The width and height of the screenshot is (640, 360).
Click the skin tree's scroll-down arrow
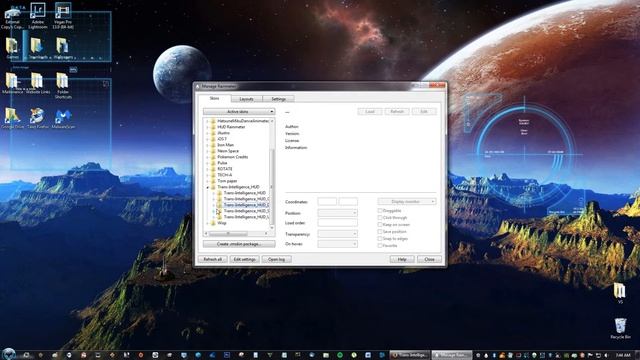coord(272,228)
